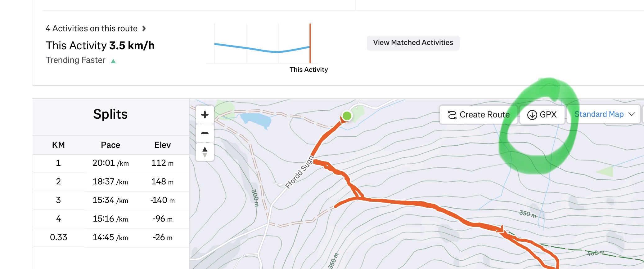
Task: Click the Pace column header
Action: coord(110,145)
